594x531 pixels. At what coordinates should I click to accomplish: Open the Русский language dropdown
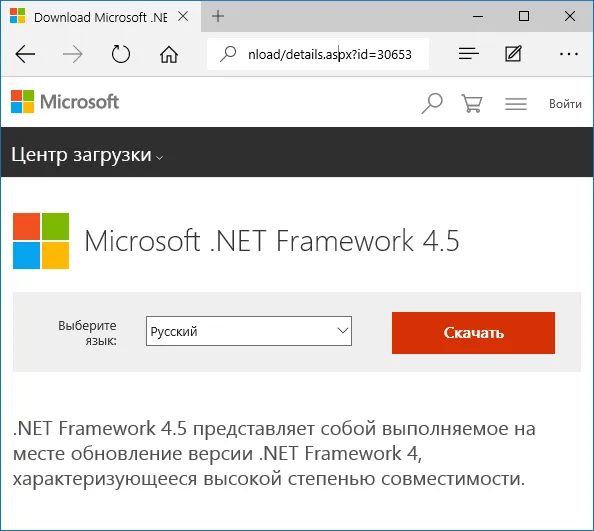249,331
